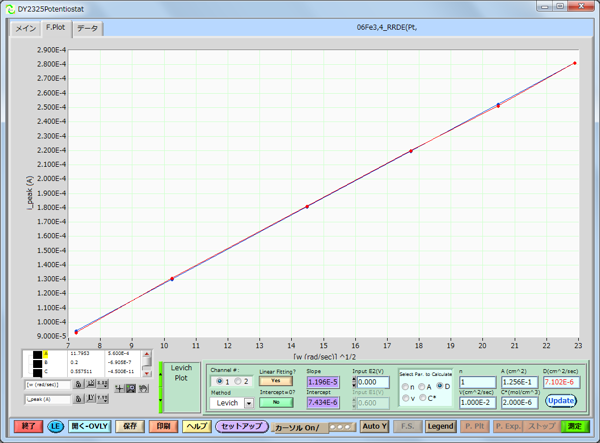
Task: Choose parameter A to calculate
Action: tap(422, 387)
